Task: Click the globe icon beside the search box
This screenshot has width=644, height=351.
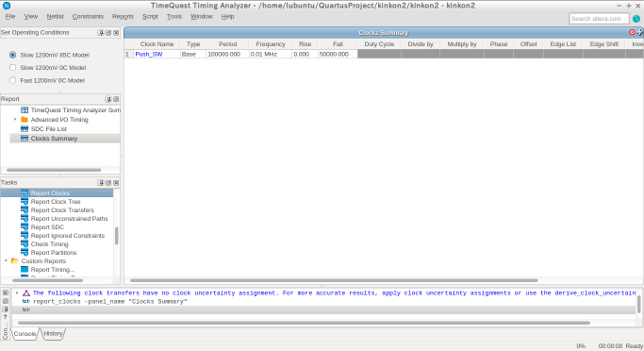Action: coord(636,19)
